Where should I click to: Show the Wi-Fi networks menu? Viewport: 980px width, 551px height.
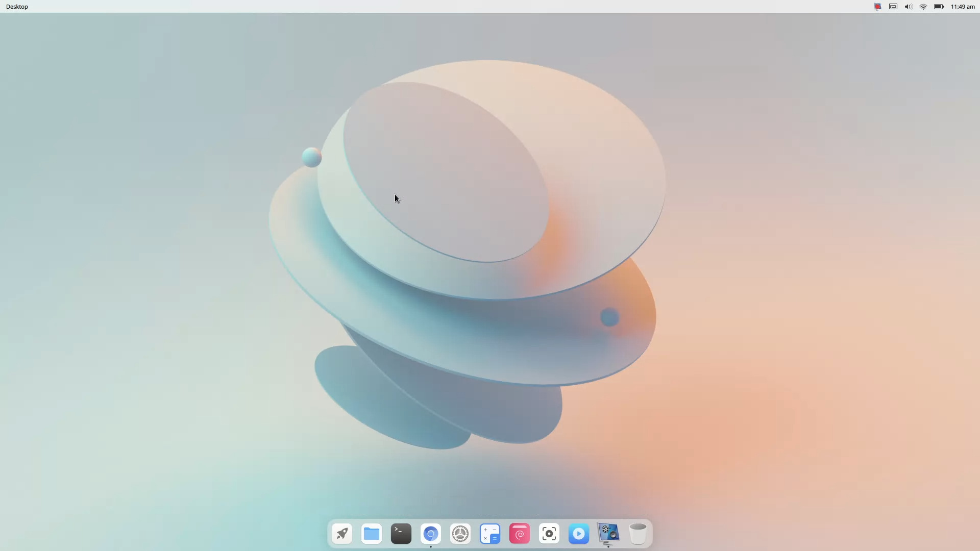point(923,7)
